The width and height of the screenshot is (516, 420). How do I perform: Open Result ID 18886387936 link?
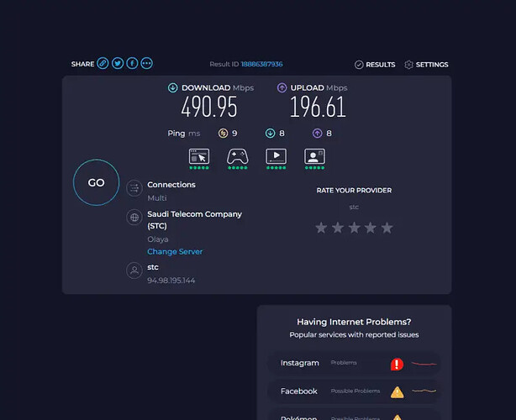tap(261, 65)
